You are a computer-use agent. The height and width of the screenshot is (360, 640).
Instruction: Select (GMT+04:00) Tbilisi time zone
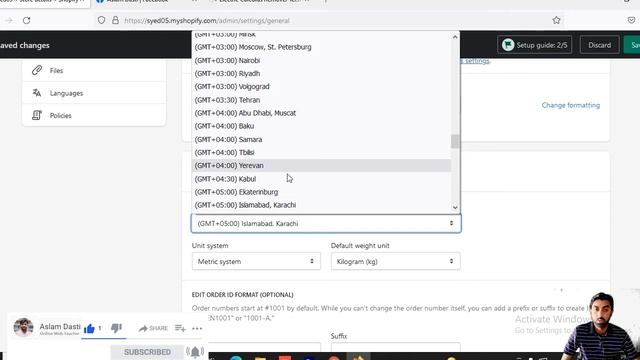[x=321, y=153]
